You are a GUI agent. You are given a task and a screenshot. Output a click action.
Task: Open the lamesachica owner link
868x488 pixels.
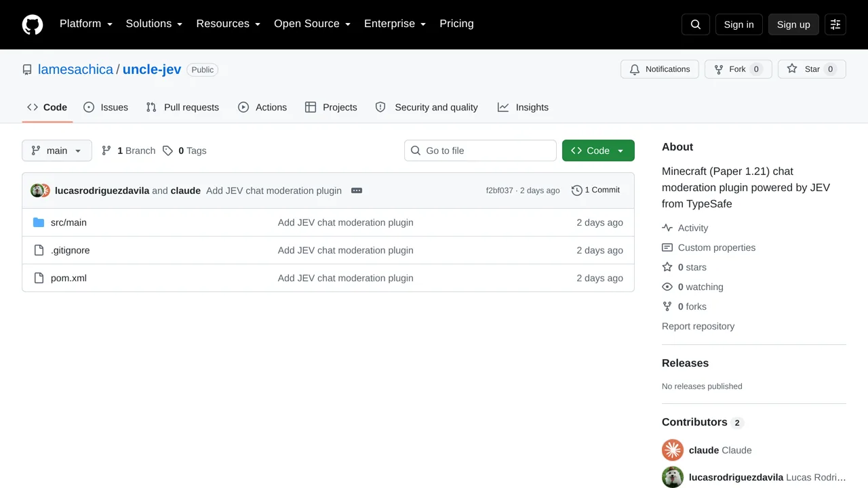pyautogui.click(x=75, y=70)
